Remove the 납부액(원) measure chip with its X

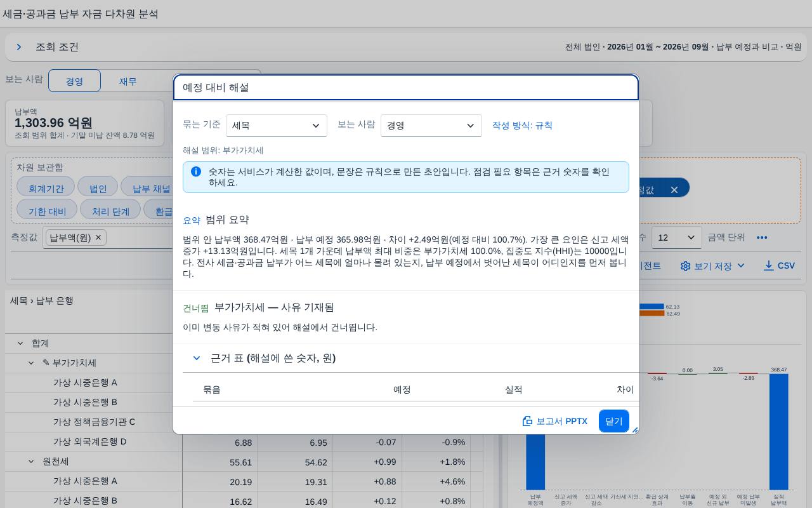[98, 237]
